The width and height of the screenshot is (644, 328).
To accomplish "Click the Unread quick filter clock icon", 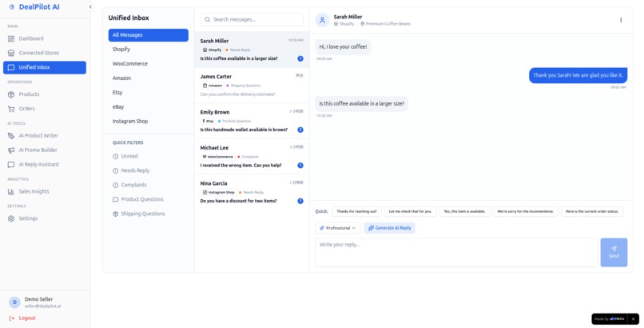I will tap(115, 156).
